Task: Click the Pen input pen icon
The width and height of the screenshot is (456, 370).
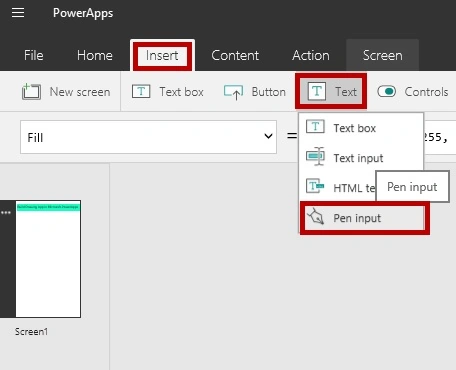Action: click(315, 217)
